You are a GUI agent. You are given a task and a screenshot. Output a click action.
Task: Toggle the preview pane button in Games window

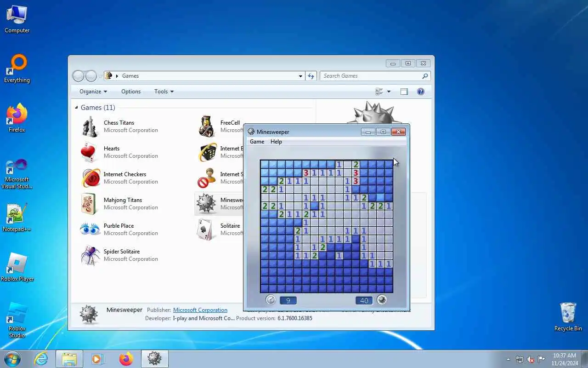404,92
